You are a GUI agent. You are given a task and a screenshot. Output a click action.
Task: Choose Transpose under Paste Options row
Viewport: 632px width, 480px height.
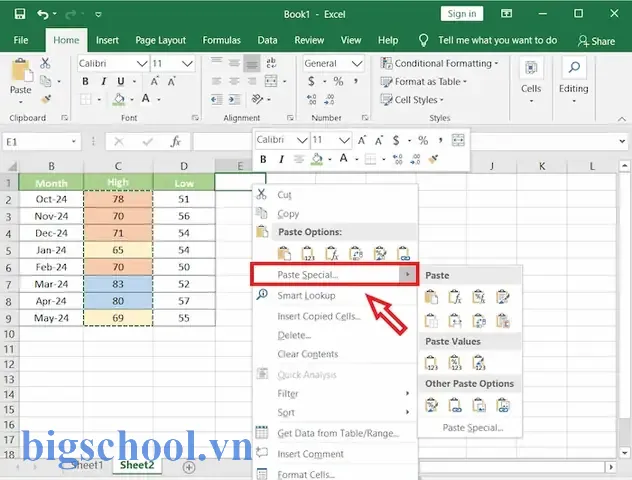[356, 254]
